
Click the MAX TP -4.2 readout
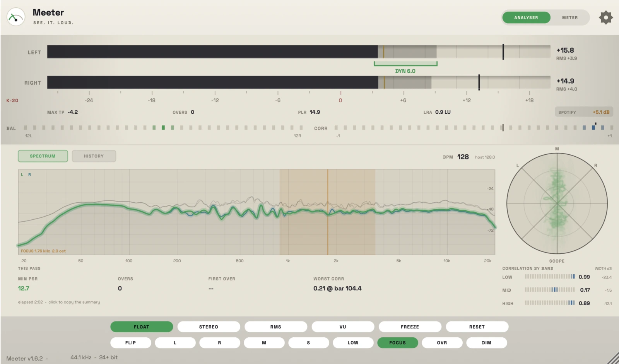coord(62,112)
